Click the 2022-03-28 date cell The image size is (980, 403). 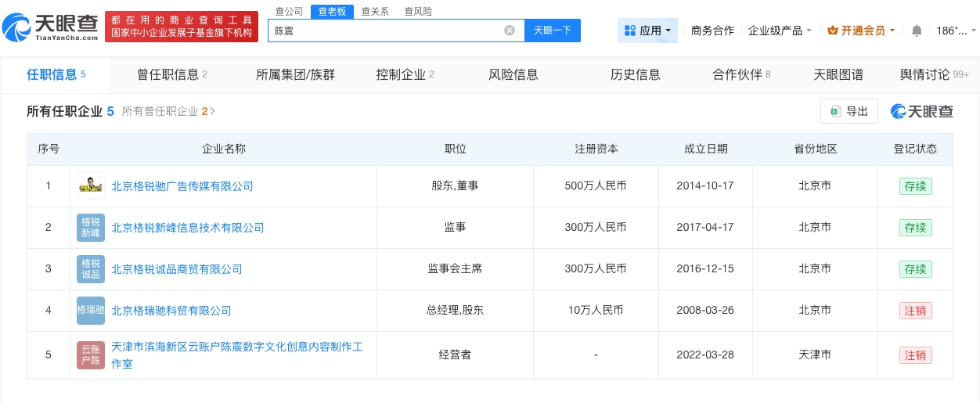[x=706, y=355]
